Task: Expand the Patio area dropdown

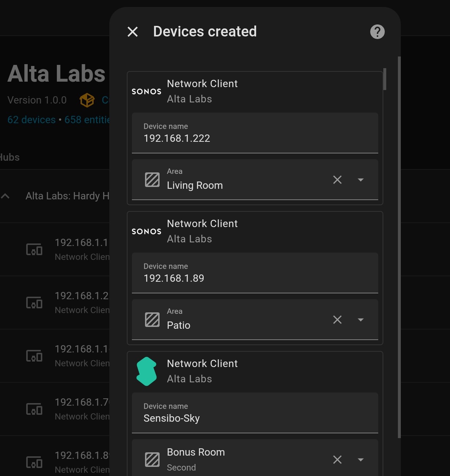Action: [360, 320]
